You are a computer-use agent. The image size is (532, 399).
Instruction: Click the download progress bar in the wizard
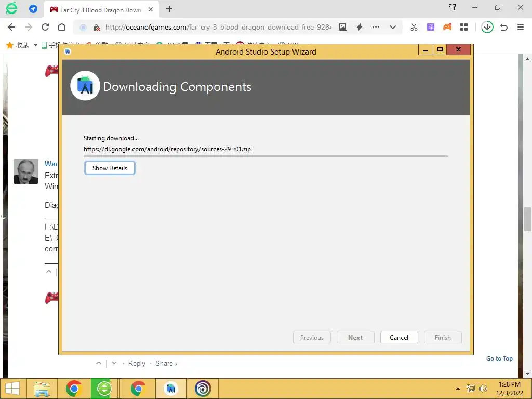coord(266,156)
